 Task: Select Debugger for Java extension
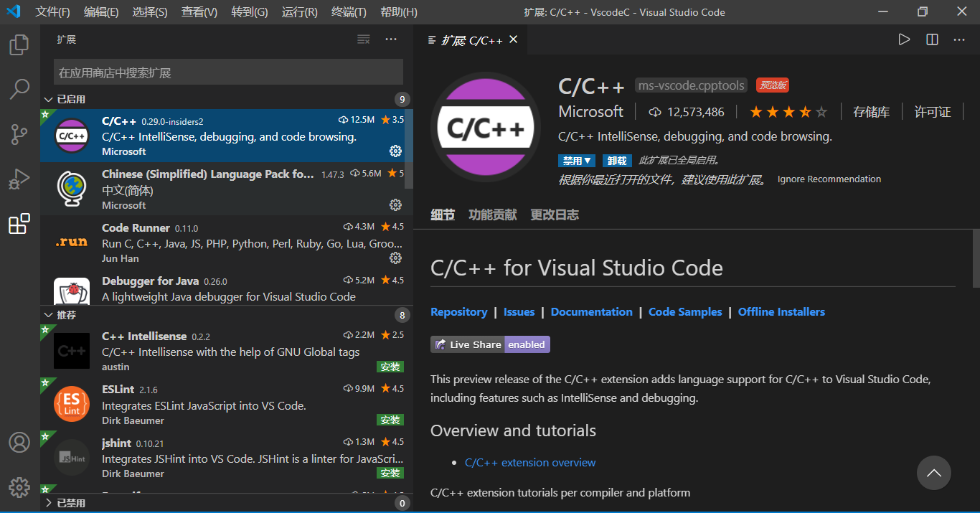pos(227,287)
